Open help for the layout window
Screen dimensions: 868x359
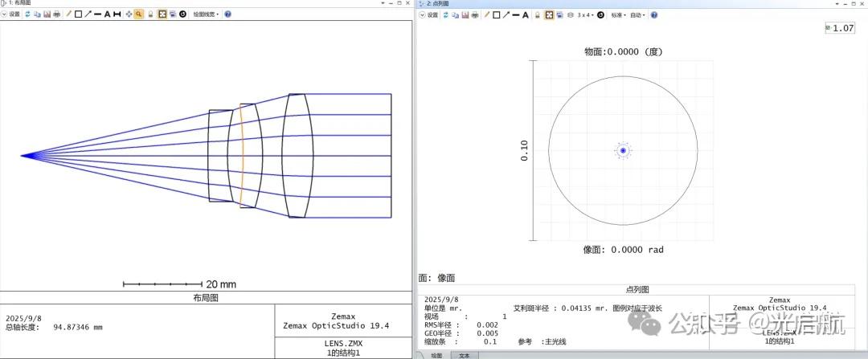click(227, 14)
